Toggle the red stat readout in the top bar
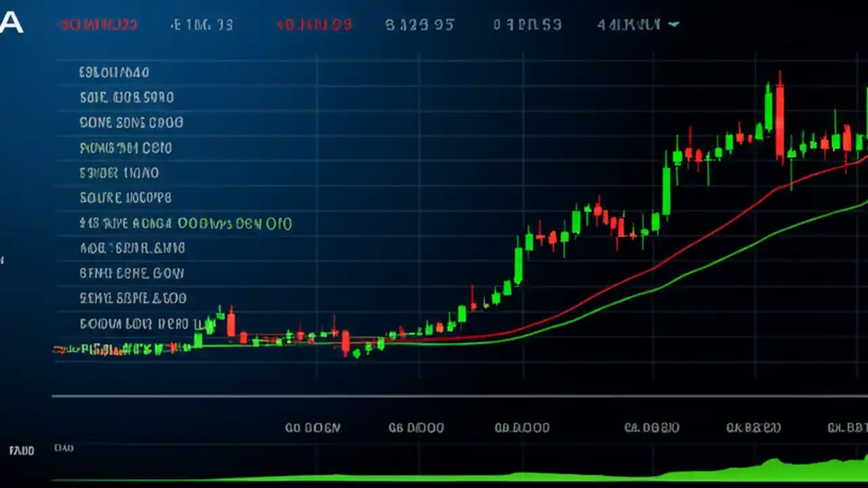868x488 pixels. click(x=313, y=24)
